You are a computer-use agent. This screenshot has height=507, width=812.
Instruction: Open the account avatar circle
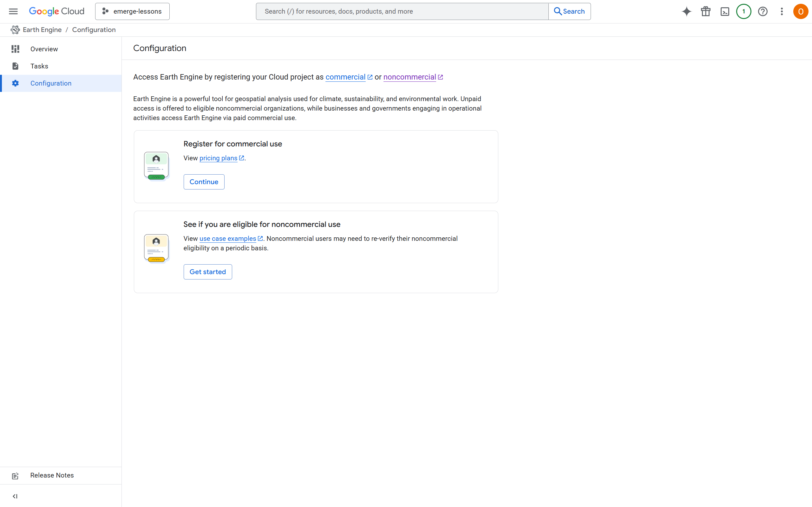point(801,11)
